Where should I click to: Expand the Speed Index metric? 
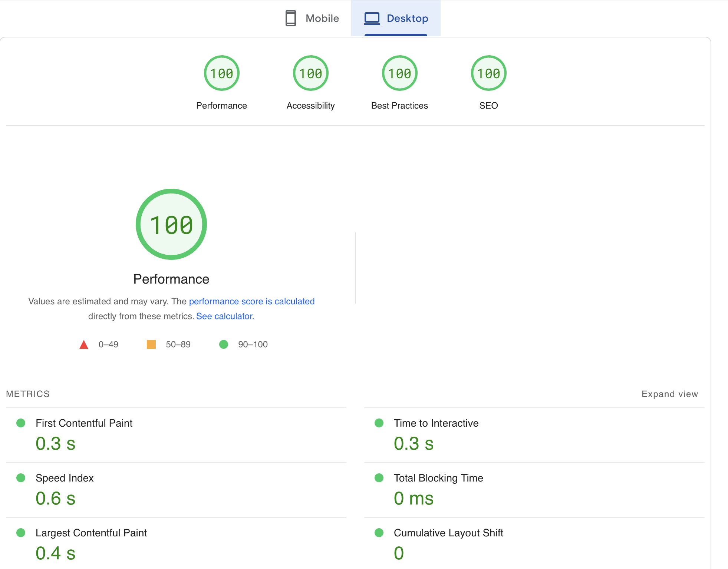click(176, 490)
